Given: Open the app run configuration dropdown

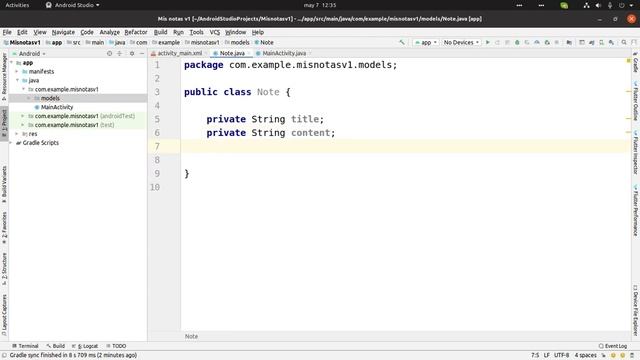Looking at the screenshot, I should pos(425,42).
